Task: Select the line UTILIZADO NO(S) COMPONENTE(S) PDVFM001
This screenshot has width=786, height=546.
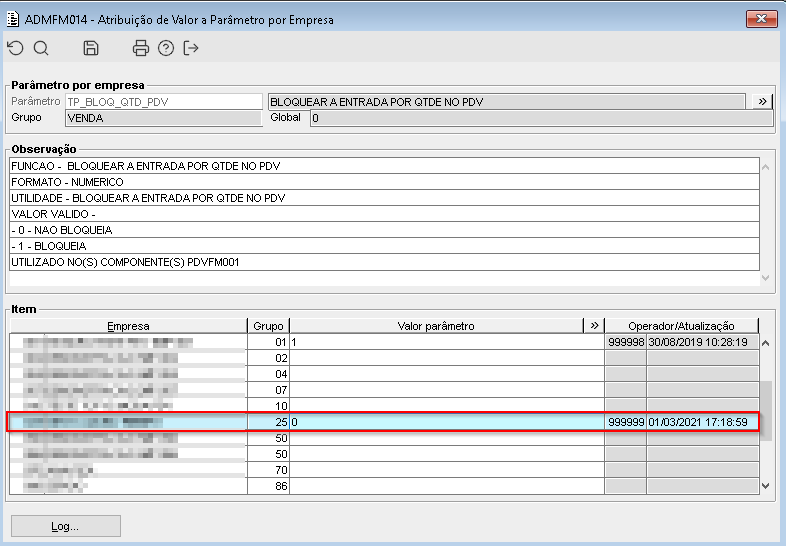Action: tap(384, 262)
